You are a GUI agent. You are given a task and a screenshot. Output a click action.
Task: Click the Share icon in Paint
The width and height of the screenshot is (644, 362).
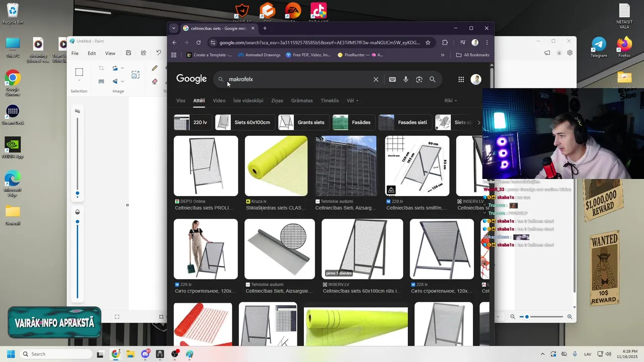pyautogui.click(x=143, y=53)
